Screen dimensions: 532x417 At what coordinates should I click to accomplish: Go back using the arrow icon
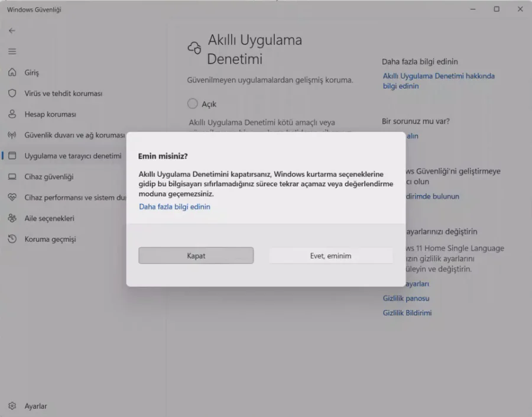pos(12,30)
